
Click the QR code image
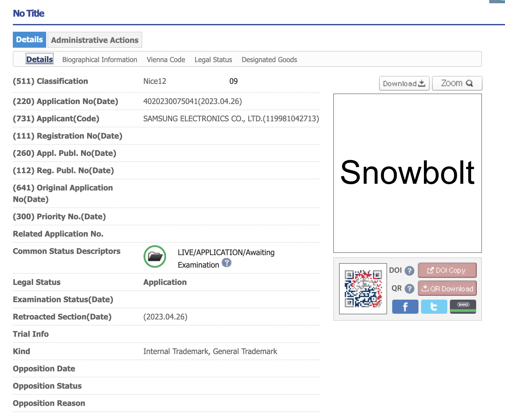point(363,289)
